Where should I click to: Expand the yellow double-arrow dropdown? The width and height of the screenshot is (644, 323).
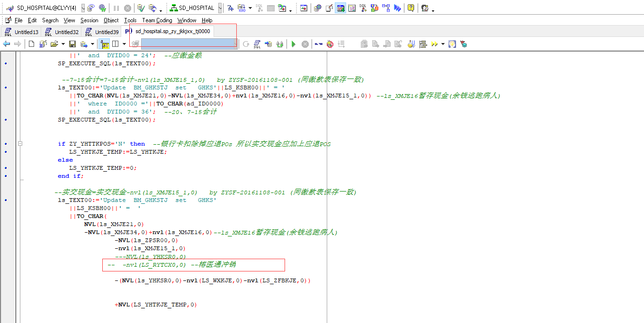coord(443,44)
